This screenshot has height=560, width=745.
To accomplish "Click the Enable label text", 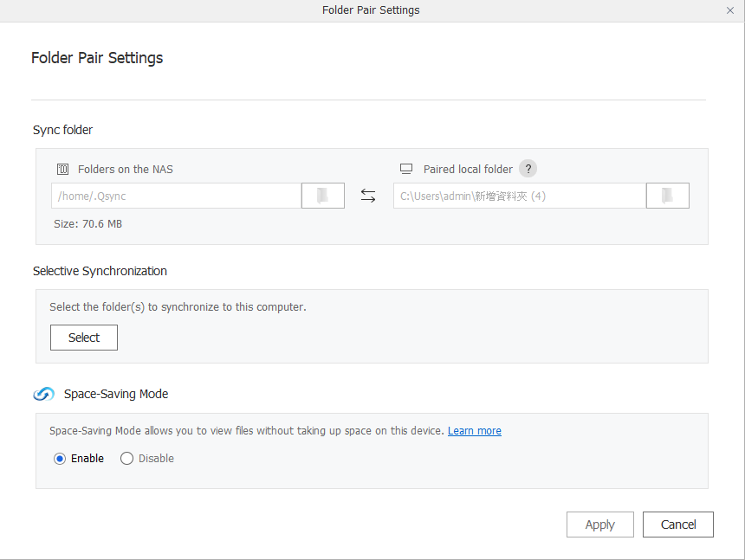I will [87, 459].
